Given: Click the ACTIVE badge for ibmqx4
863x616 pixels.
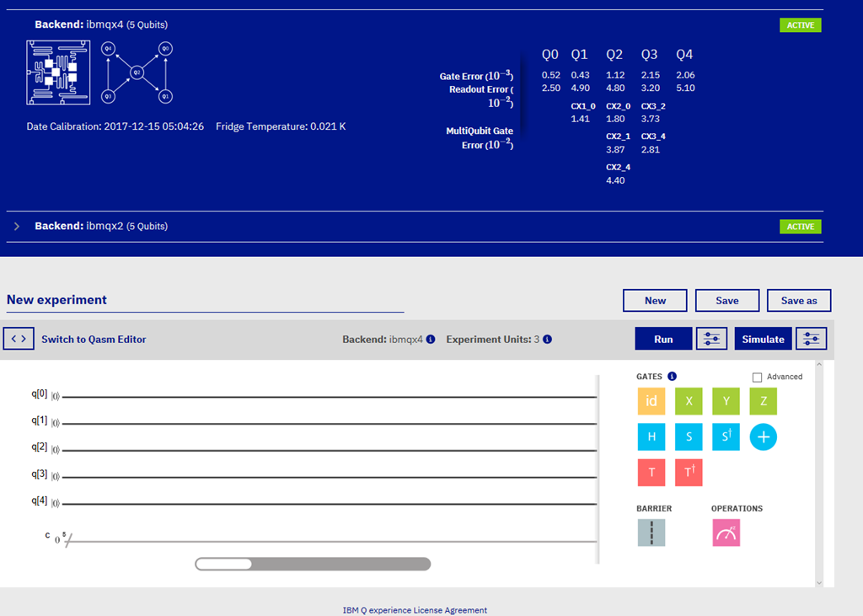Looking at the screenshot, I should 801,25.
